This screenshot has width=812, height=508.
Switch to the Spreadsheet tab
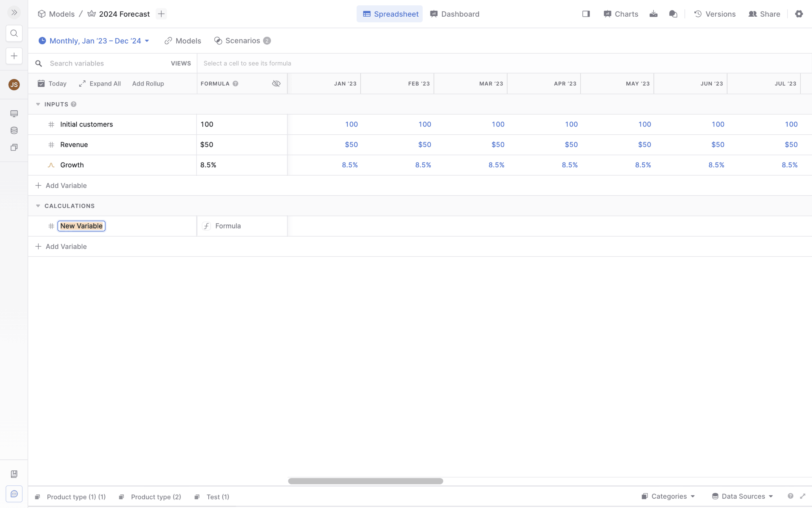coord(390,14)
